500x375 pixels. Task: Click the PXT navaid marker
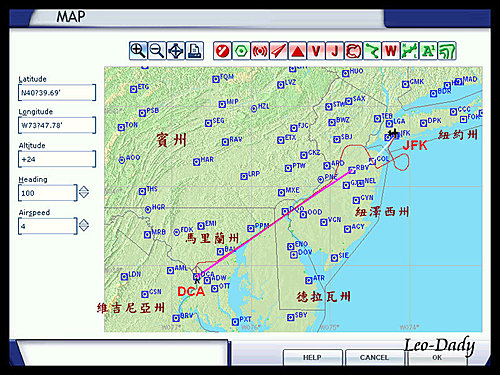point(235,322)
